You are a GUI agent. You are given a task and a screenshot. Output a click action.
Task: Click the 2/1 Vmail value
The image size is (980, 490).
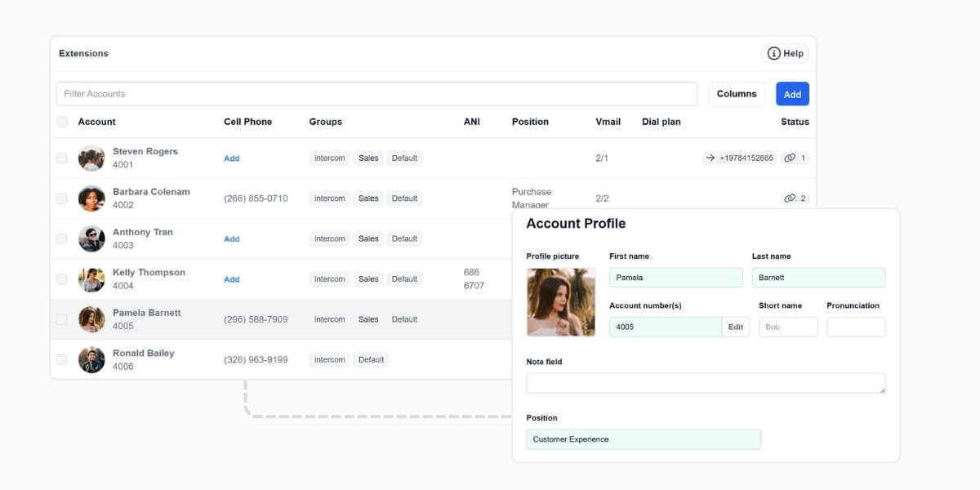click(602, 158)
